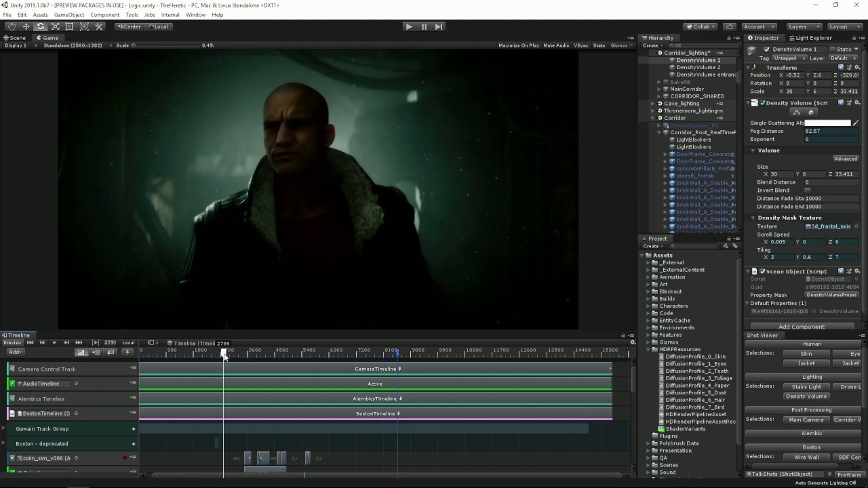Click the Edit Bounding Volume icon button
Screen dimensions: 868x488
[x=797, y=113]
